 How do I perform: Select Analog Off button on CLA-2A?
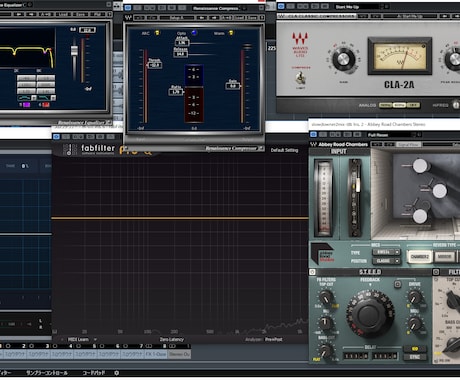click(x=413, y=105)
